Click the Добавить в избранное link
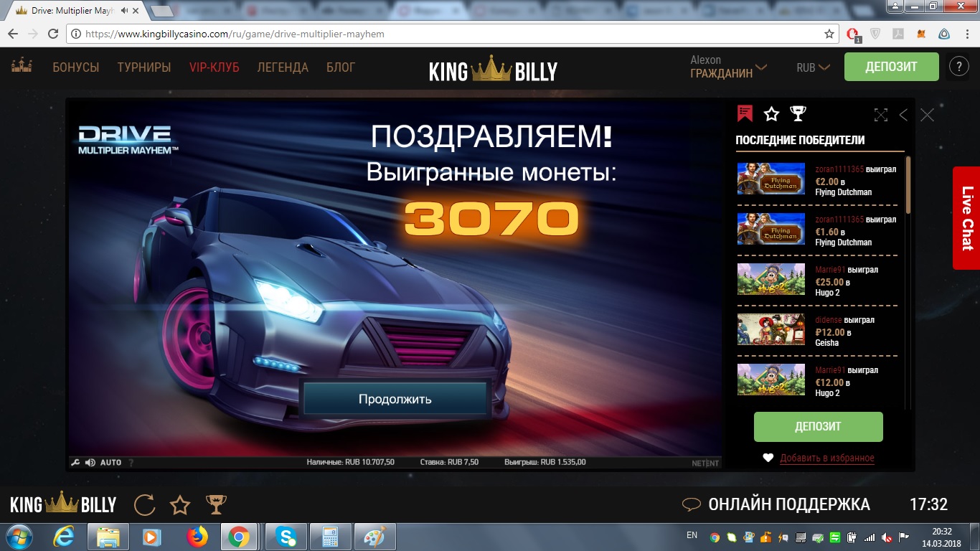The height and width of the screenshot is (551, 980). pyautogui.click(x=827, y=458)
